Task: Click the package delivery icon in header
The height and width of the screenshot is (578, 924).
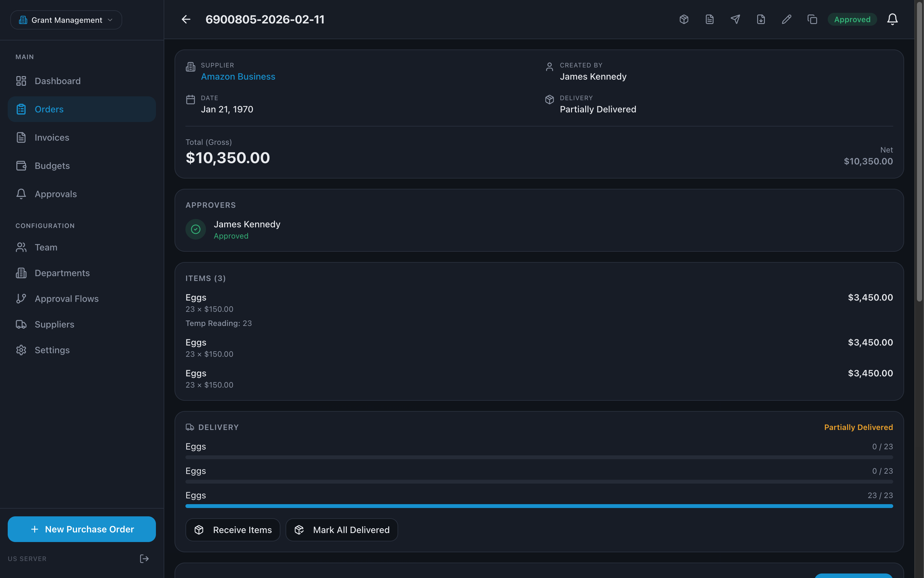Action: point(684,20)
